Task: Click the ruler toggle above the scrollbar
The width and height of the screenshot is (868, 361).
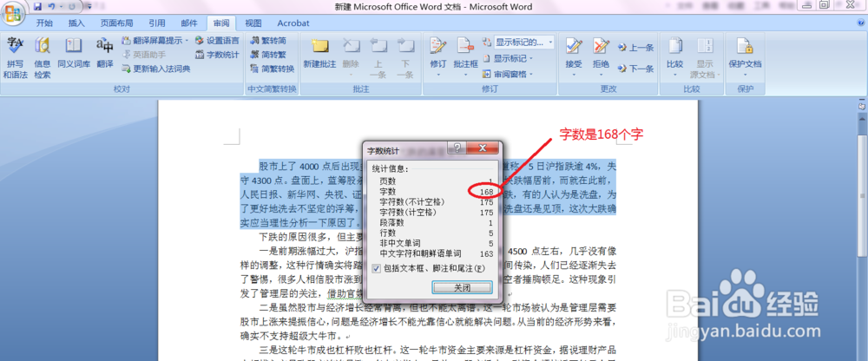Action: click(x=861, y=105)
